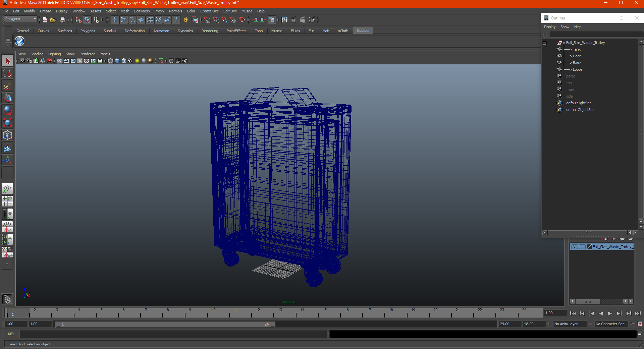The image size is (644, 349).
Task: Toggle layer display type box
Action: pyautogui.click(x=582, y=247)
